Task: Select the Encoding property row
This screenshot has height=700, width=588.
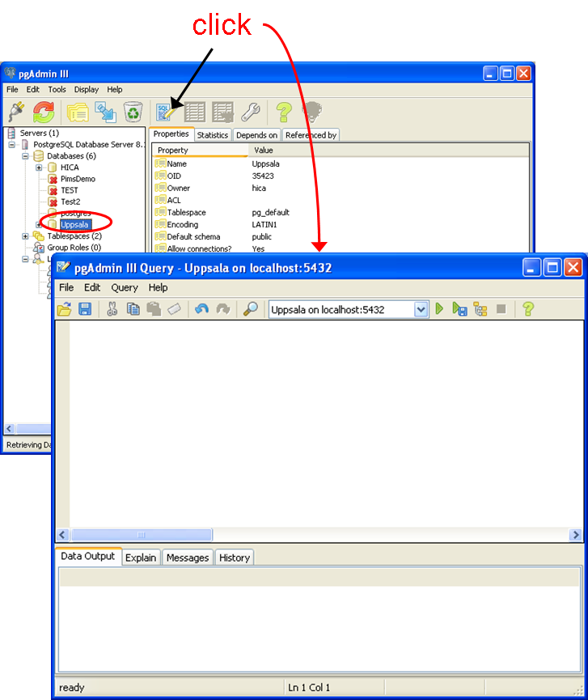Action: pos(341,224)
